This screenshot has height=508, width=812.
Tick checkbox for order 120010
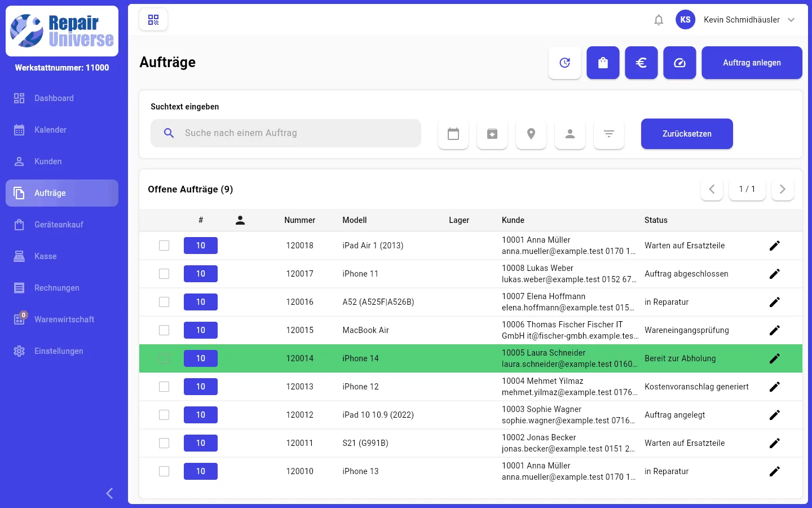tap(164, 471)
